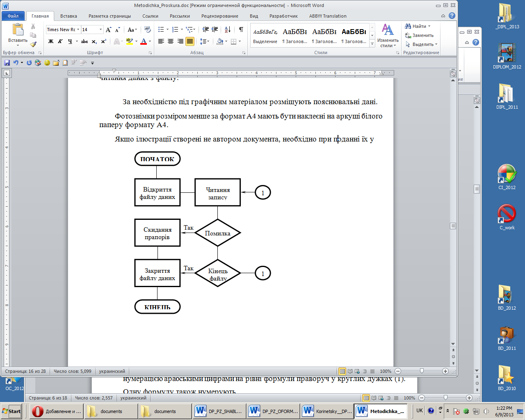Open the _DIPL_2013 desktop folder shortcut
This screenshot has height=420, width=525.
pos(507,16)
